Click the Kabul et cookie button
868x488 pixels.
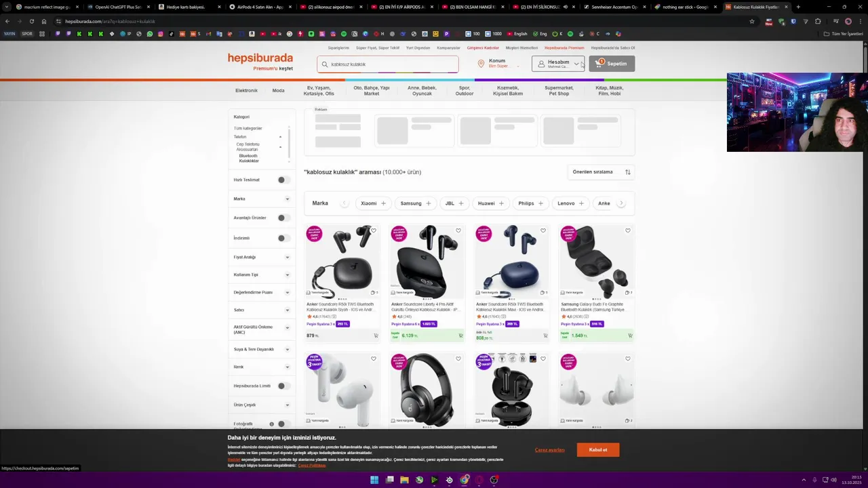598,450
